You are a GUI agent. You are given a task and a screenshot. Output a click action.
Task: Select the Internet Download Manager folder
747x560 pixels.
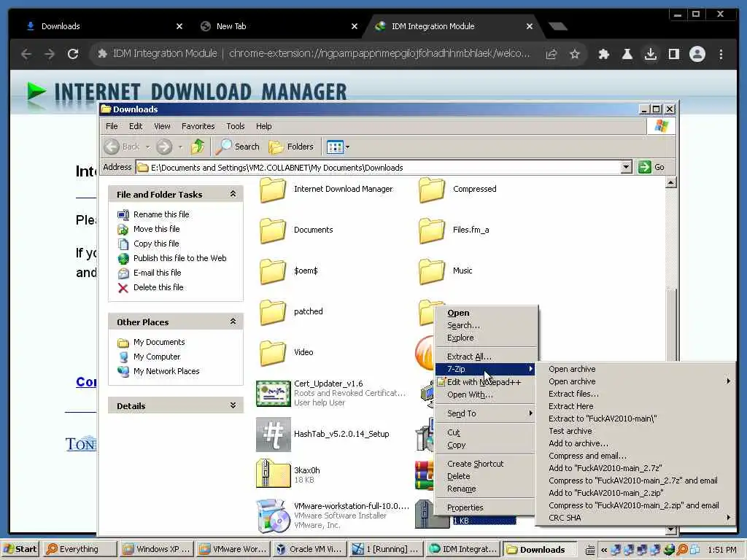click(x=273, y=190)
